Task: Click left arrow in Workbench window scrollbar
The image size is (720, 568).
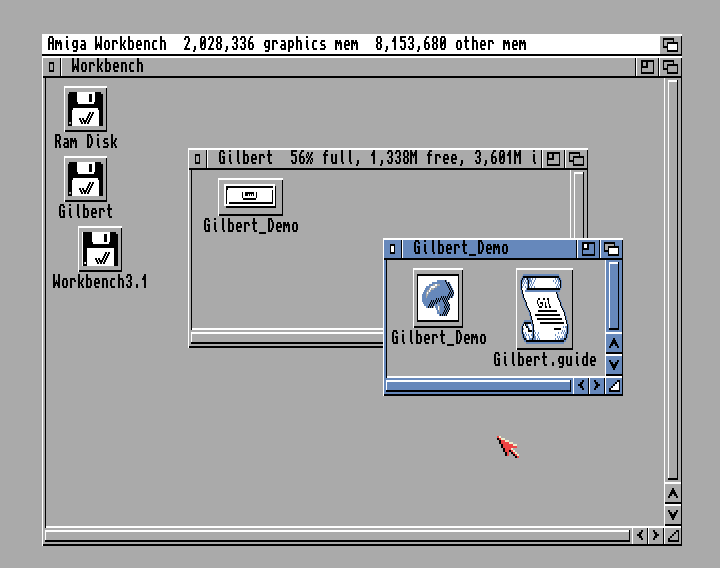Action: (640, 535)
